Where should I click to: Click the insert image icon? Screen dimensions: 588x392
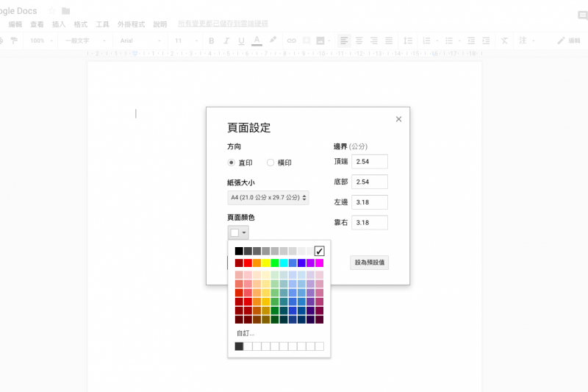320,40
